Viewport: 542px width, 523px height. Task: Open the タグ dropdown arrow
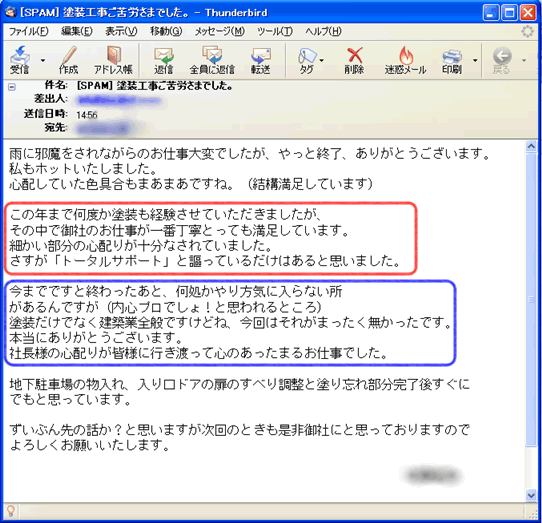pos(322,60)
